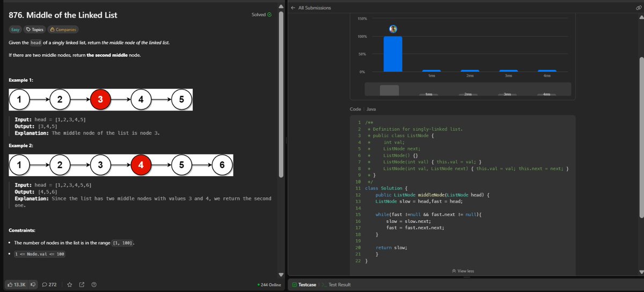Click the user avatar above the runtime bar
The width and height of the screenshot is (644, 292).
[393, 28]
